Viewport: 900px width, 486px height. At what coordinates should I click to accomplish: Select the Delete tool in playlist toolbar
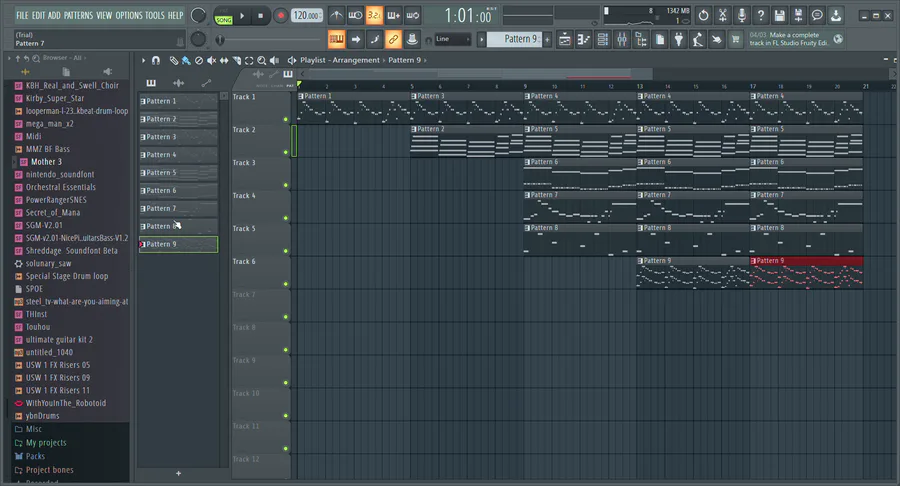(199, 60)
